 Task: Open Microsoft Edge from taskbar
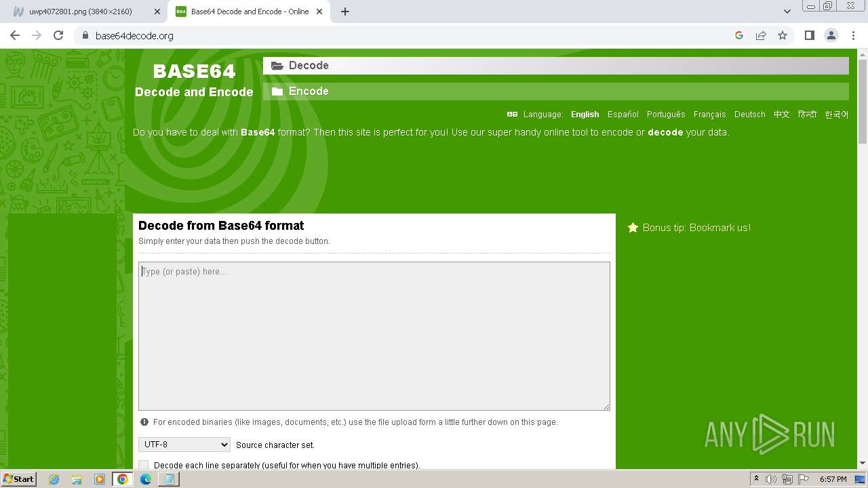[x=146, y=479]
